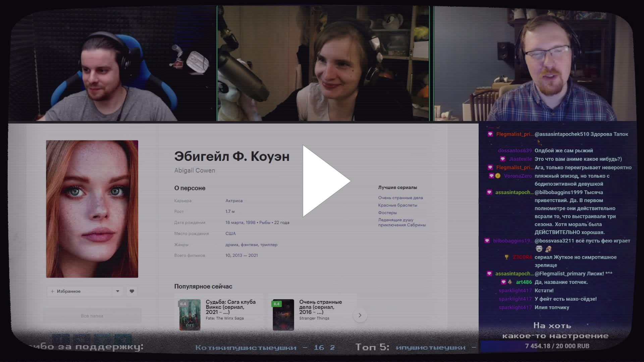The image size is (644, 362).
Task: Click the username sparklight417 in chat
Action: click(515, 291)
